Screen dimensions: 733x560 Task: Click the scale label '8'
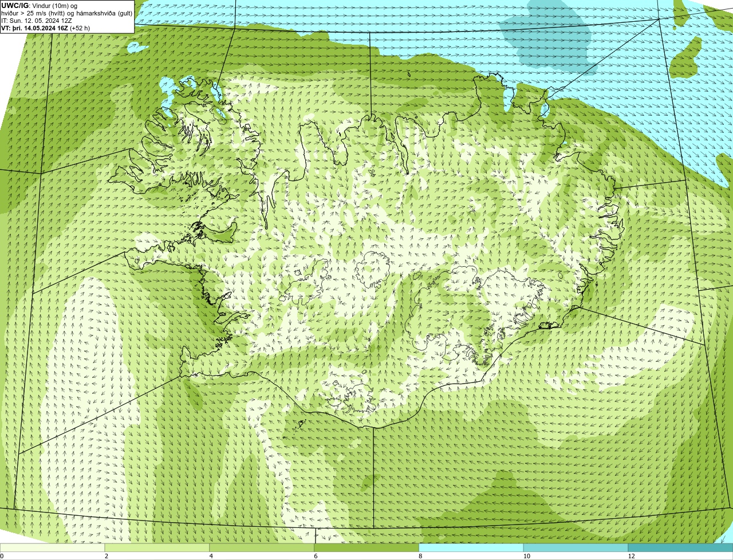(420, 556)
